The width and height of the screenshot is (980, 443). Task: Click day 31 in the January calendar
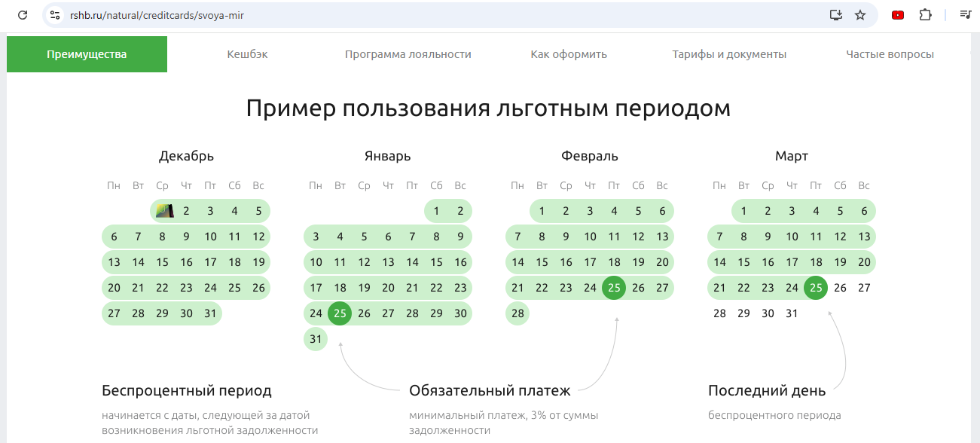coord(316,339)
